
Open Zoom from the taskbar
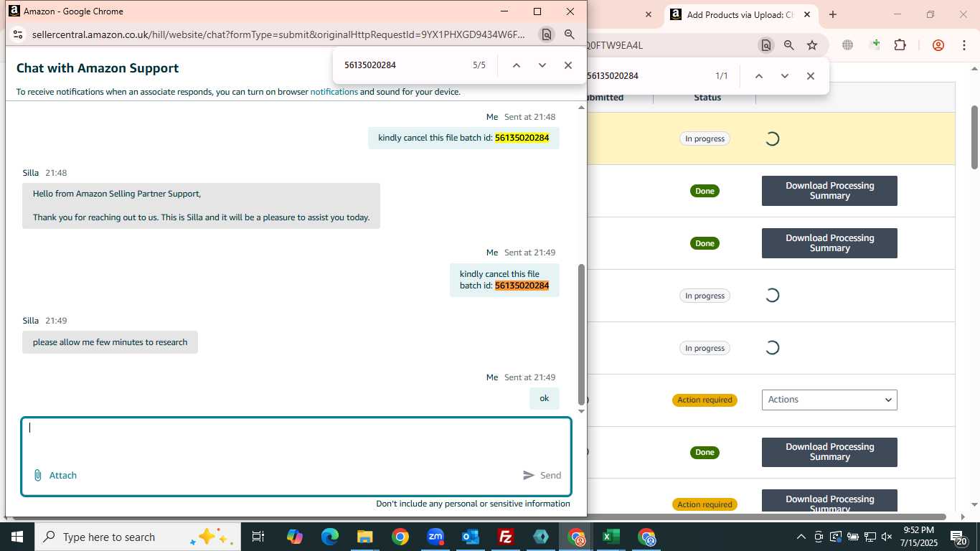(435, 537)
